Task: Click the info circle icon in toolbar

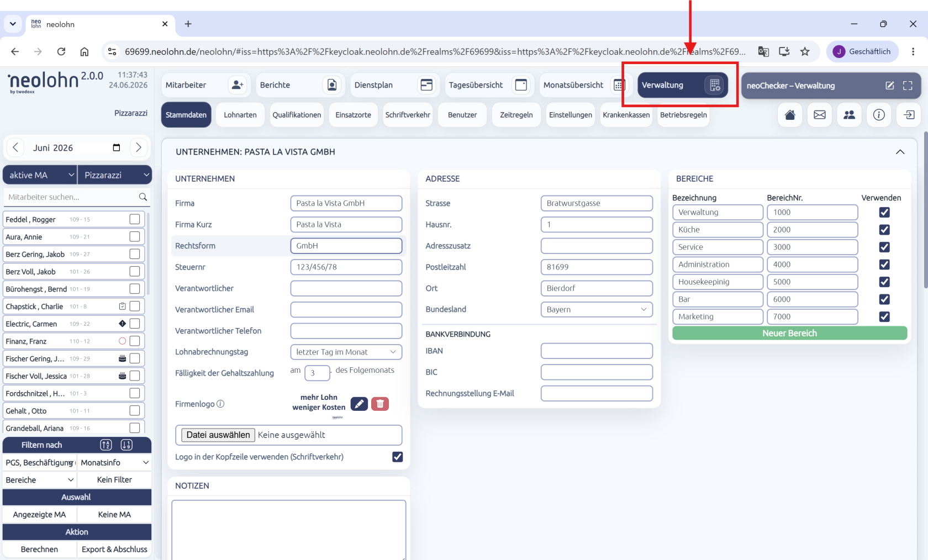Action: (879, 115)
